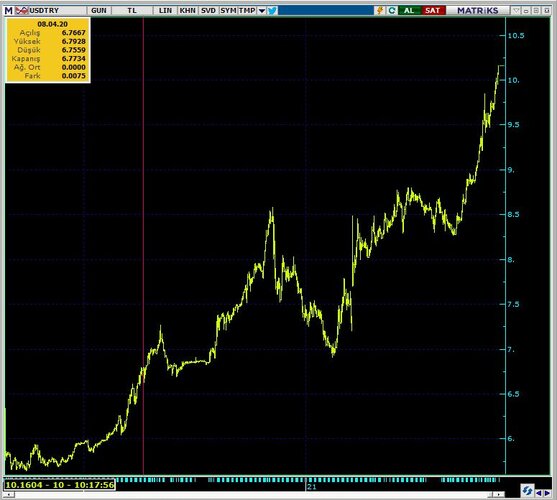Click the green refresh icon

392,11
